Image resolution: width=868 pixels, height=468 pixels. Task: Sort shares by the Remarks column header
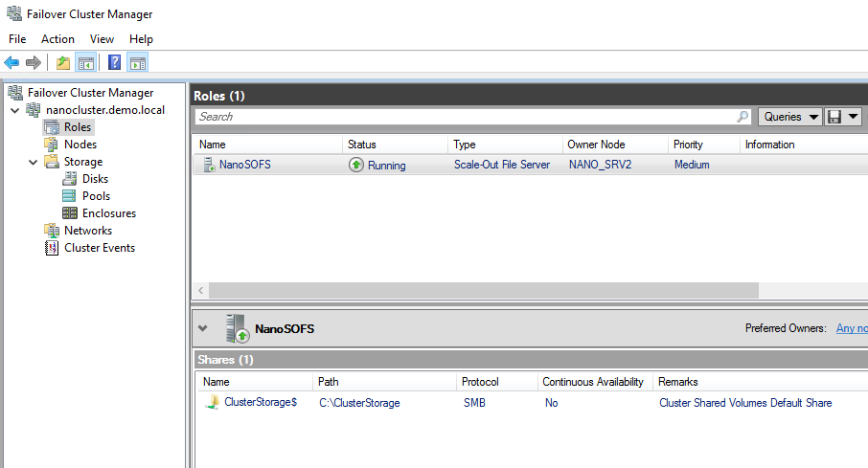click(761, 382)
